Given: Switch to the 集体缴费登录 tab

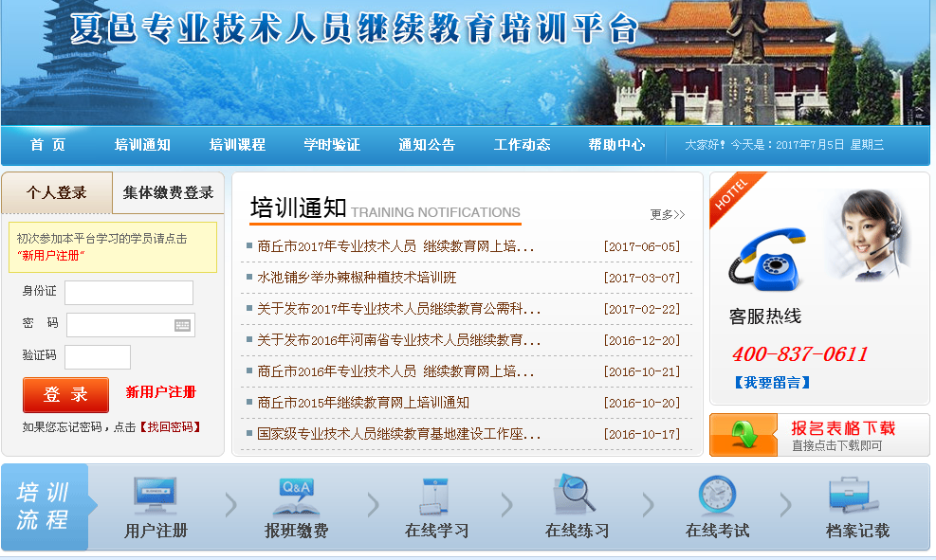Looking at the screenshot, I should (168, 192).
